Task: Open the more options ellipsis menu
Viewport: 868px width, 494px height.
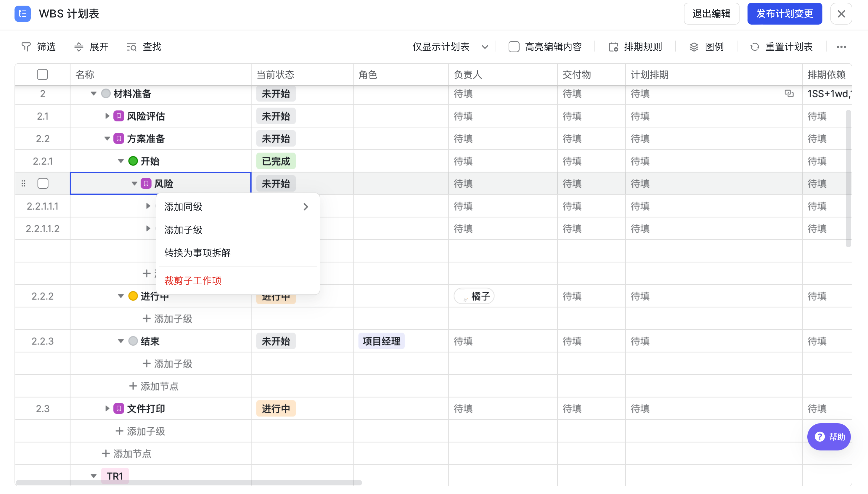Action: click(841, 47)
